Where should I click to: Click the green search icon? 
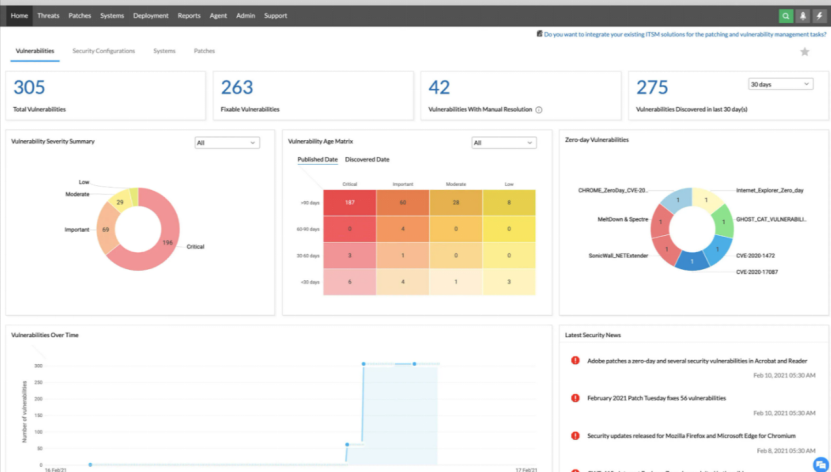(x=785, y=16)
